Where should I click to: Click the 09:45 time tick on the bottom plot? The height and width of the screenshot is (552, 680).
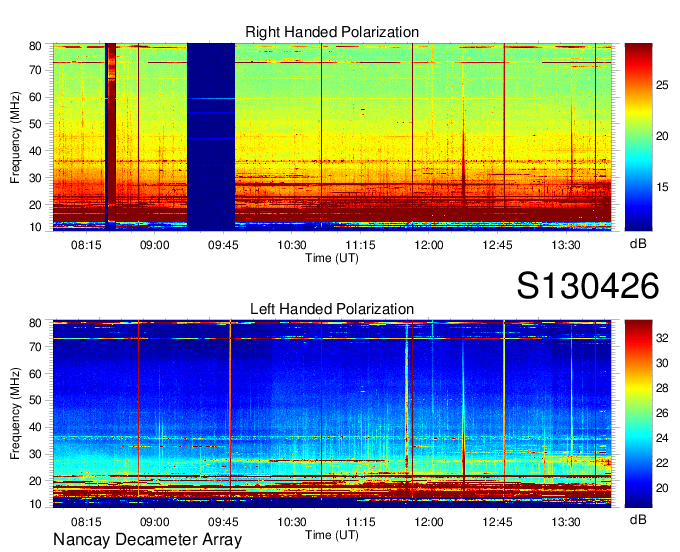[223, 522]
